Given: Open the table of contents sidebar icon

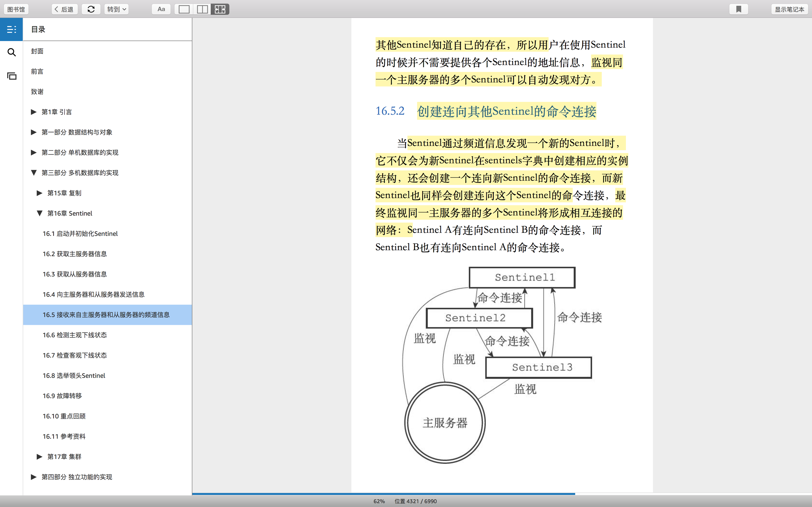Looking at the screenshot, I should (11, 30).
